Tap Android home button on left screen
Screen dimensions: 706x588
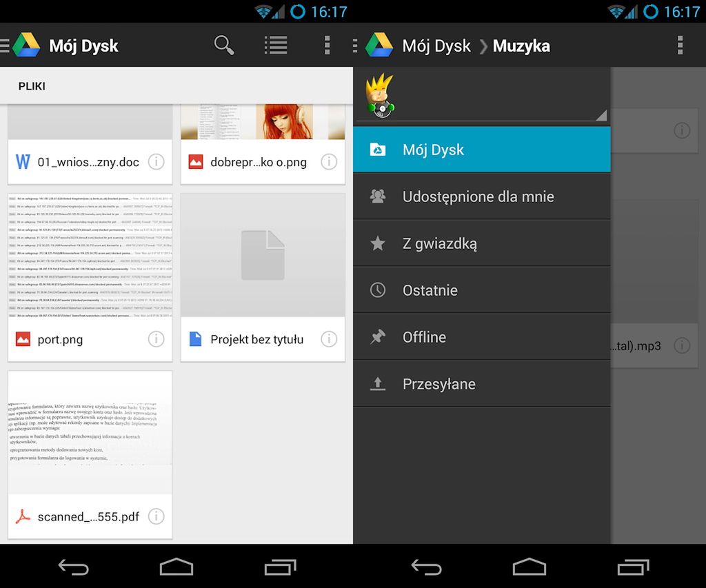tap(176, 567)
